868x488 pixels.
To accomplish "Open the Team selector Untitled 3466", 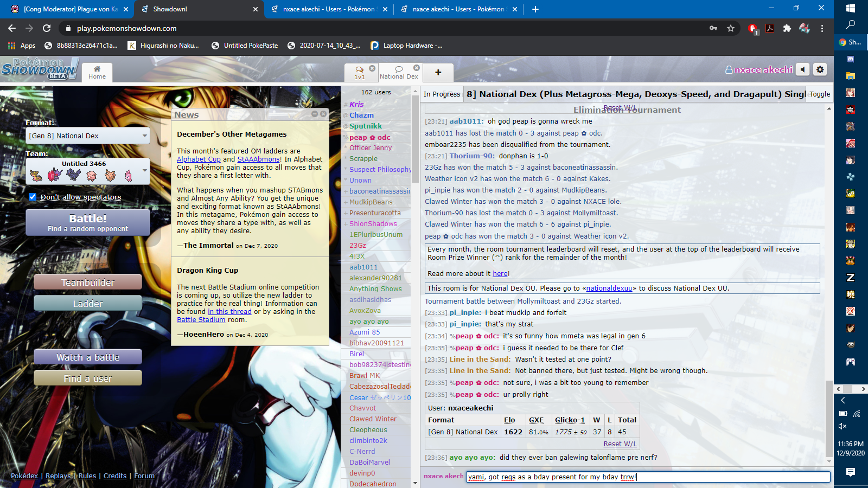I will (x=88, y=171).
